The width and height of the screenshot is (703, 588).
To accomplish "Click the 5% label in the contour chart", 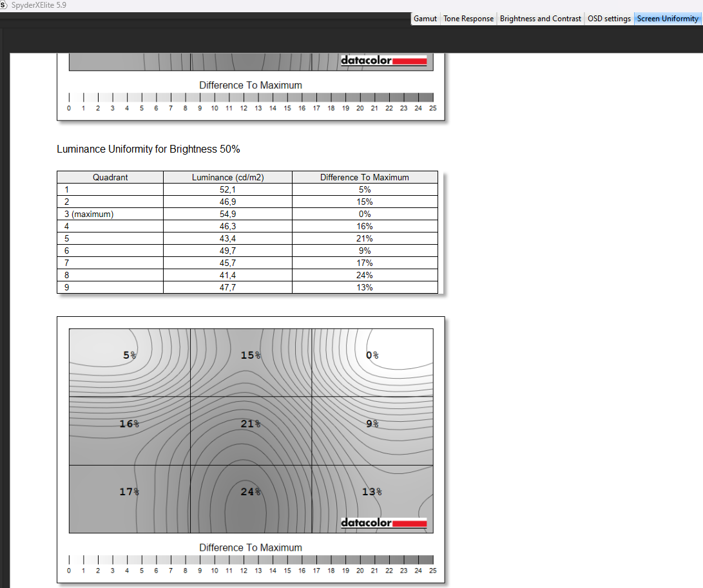I will point(130,355).
